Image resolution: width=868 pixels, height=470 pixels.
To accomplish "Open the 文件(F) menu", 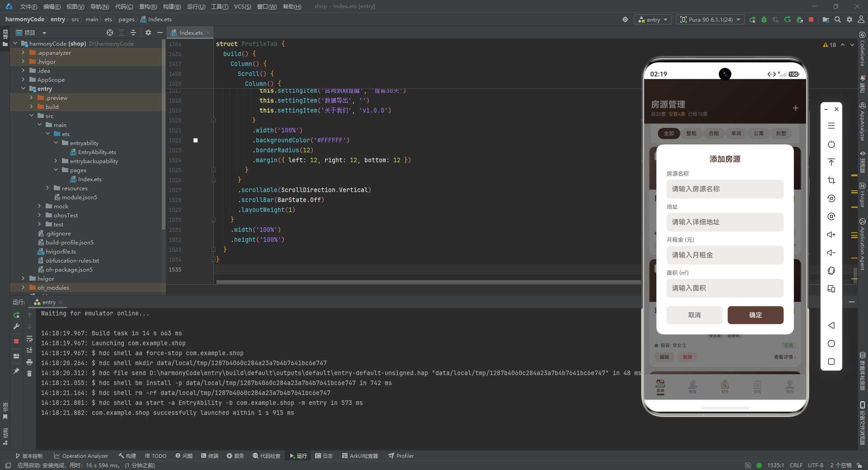I will [28, 6].
